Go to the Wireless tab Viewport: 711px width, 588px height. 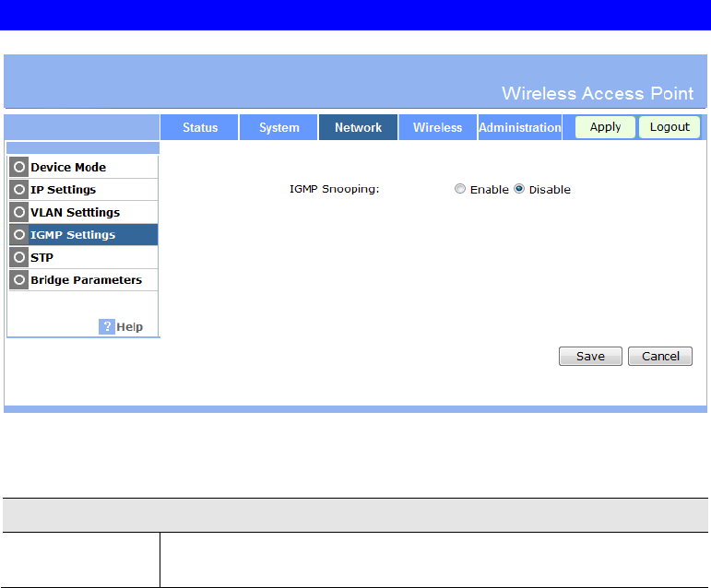(x=437, y=127)
